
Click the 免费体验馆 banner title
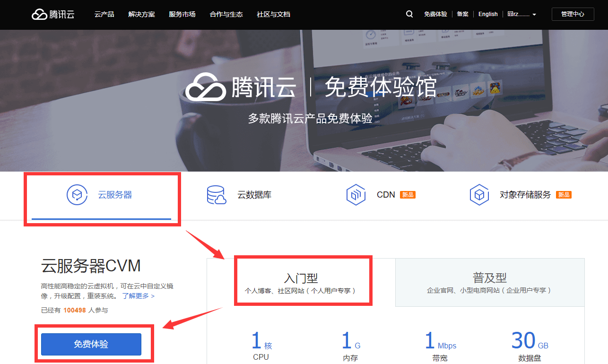[x=381, y=87]
